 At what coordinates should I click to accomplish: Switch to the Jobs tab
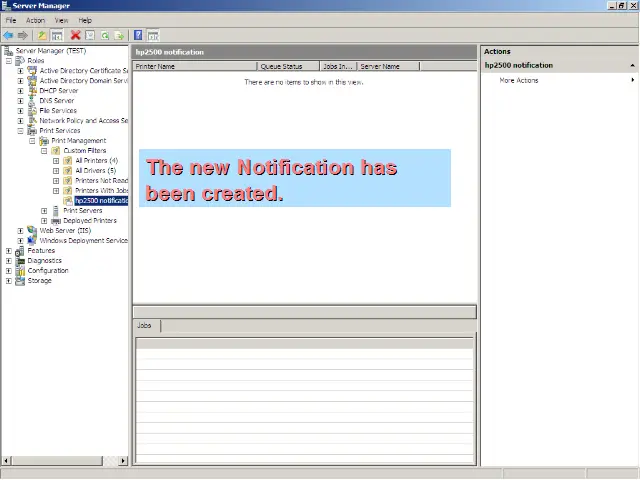(146, 326)
